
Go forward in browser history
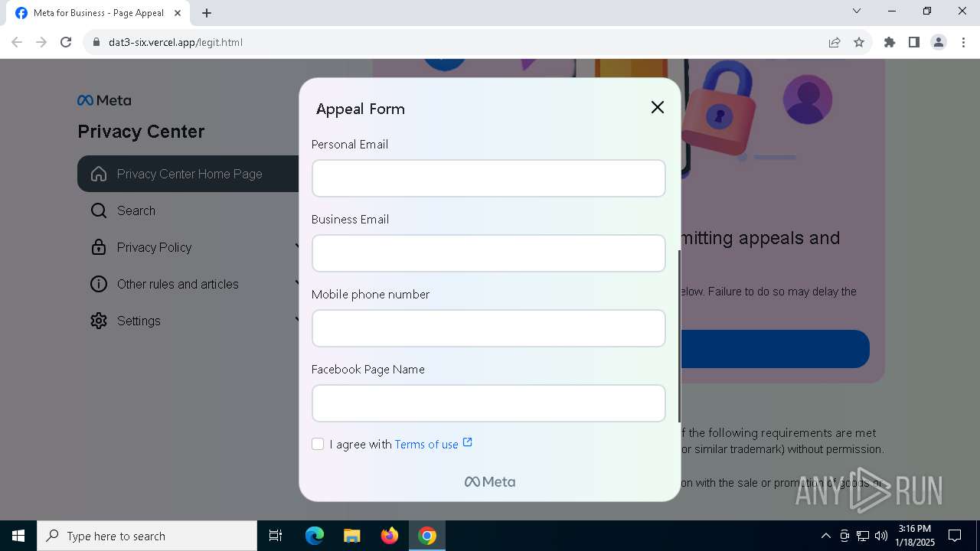point(41,42)
